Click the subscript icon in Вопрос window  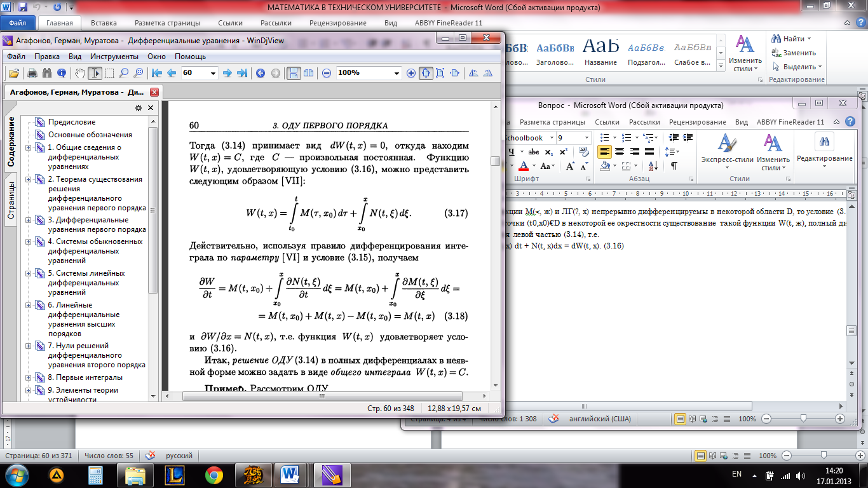(548, 152)
